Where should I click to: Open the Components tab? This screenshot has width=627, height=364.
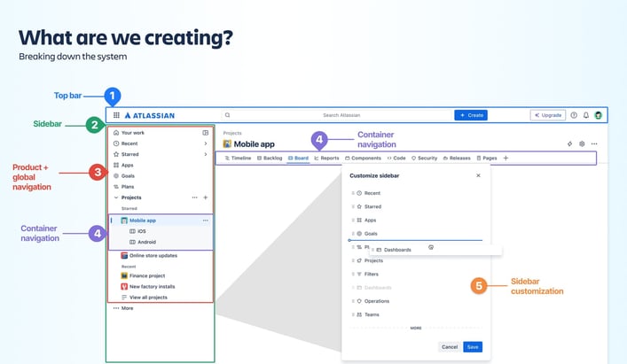pos(363,158)
